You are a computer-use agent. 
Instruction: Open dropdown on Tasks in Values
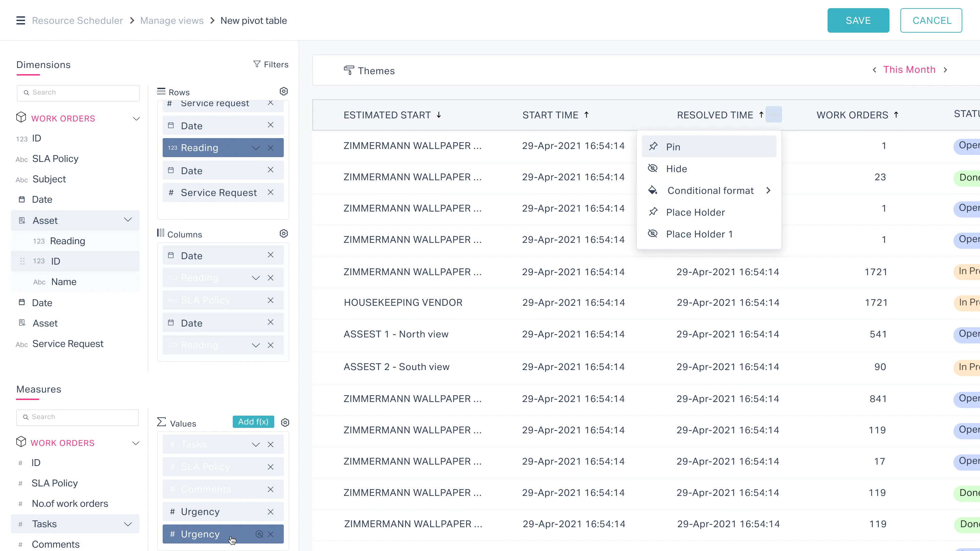coord(256,445)
